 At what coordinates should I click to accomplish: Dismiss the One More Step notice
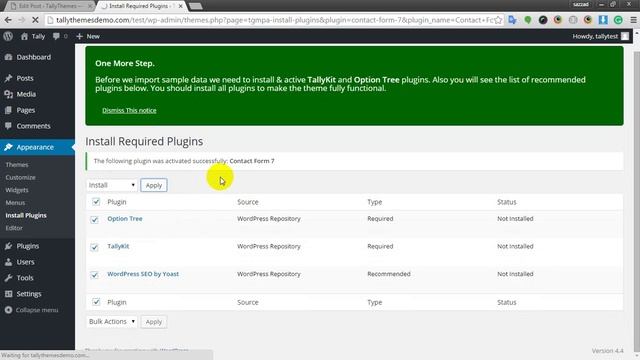click(x=129, y=110)
